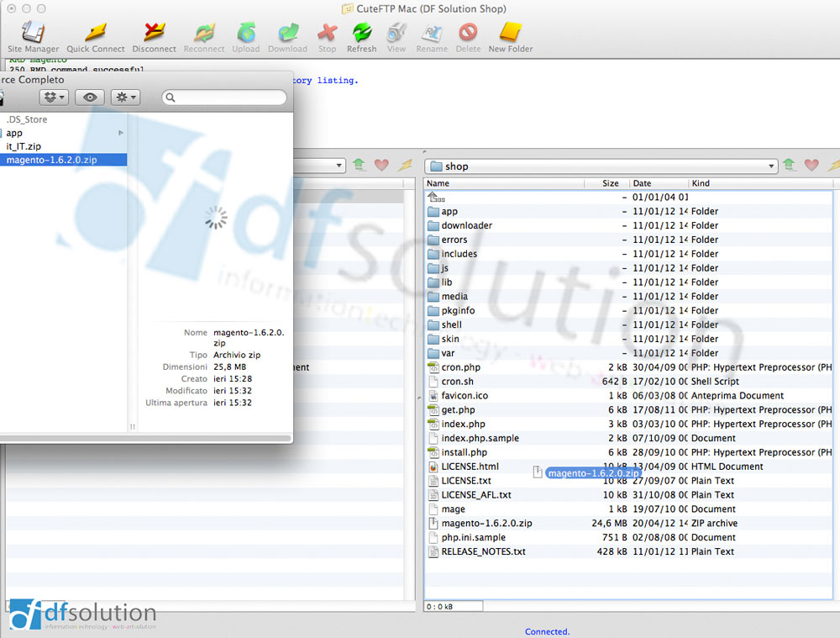Select magento-1.6.2.0.zip in Finder column

coord(63,160)
